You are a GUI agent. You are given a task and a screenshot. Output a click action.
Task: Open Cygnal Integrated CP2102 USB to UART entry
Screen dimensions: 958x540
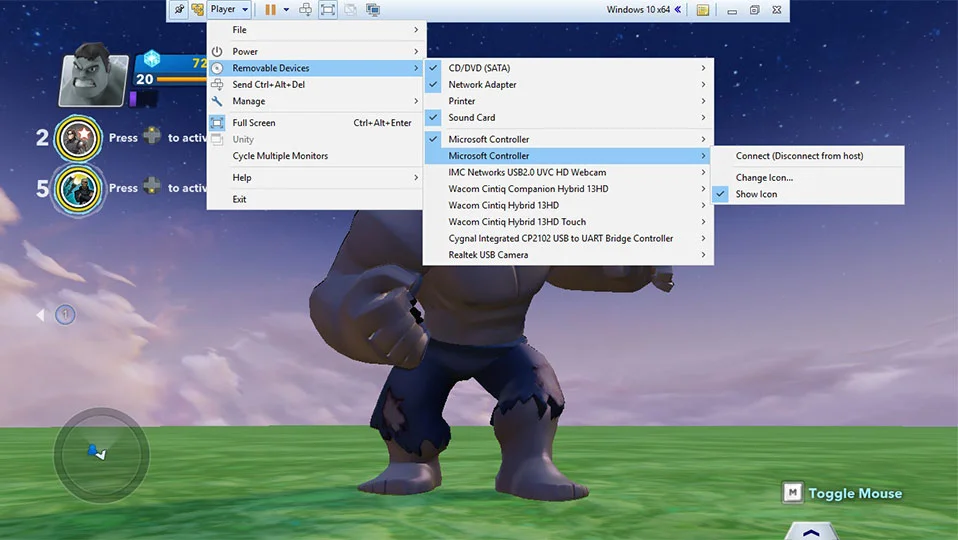coord(568,238)
